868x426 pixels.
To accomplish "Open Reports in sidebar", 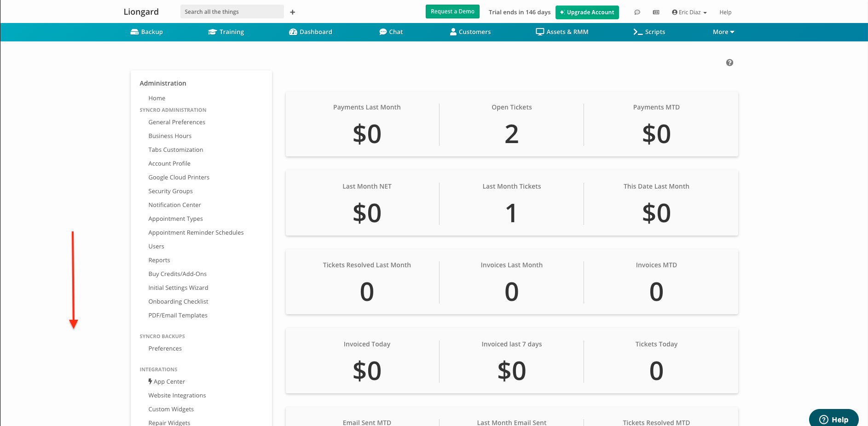I will [x=159, y=260].
